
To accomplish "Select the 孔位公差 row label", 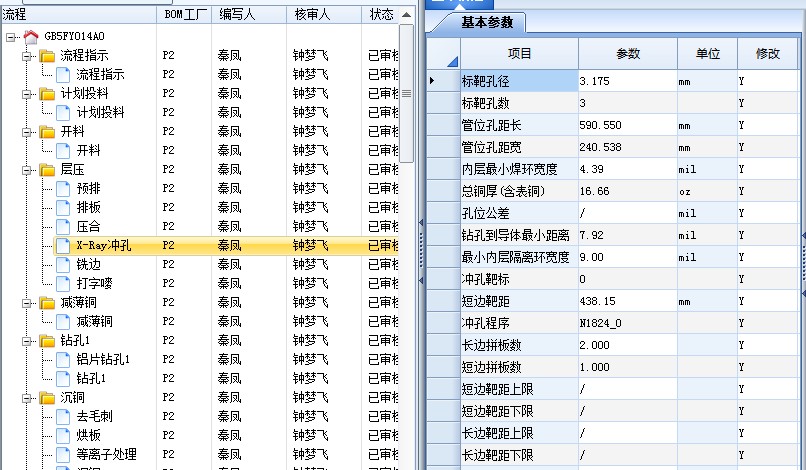I will 519,213.
